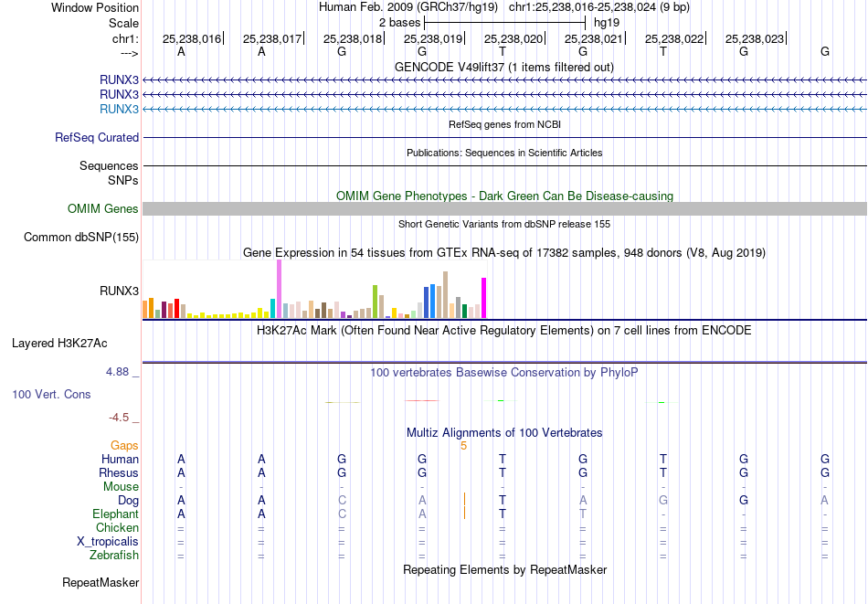Screen dimensions: 868x604
Task: Open Publications: Sequences in Scientific Articles title
Action: point(504,153)
